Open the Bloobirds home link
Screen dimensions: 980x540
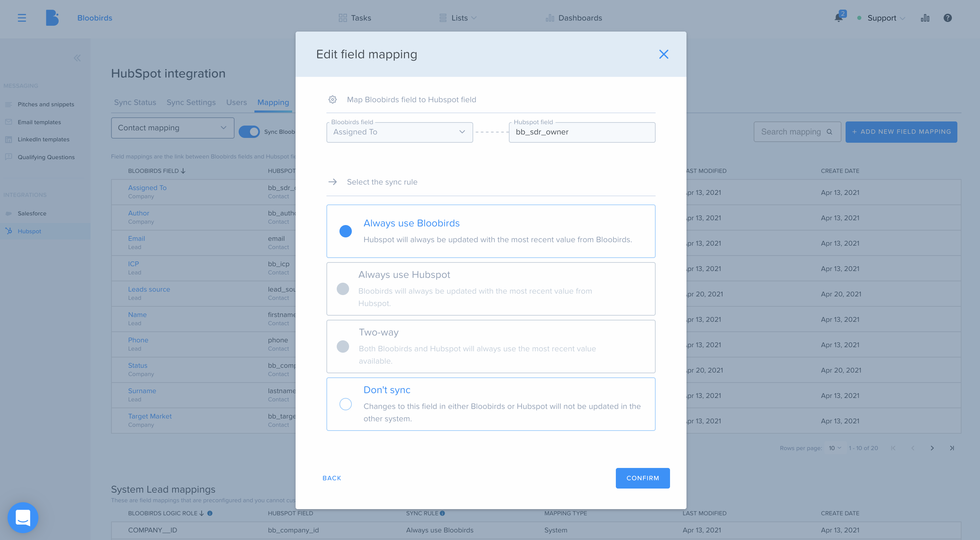[95, 18]
